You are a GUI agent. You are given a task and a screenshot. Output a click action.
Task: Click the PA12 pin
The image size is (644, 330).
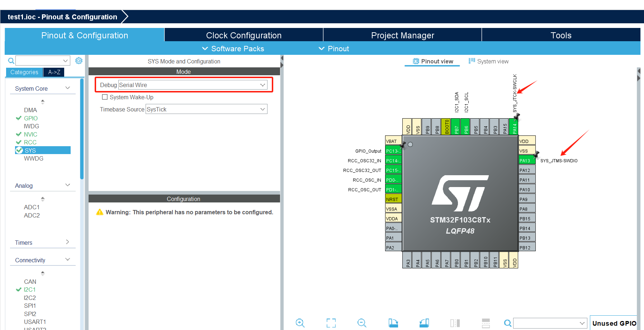527,170
